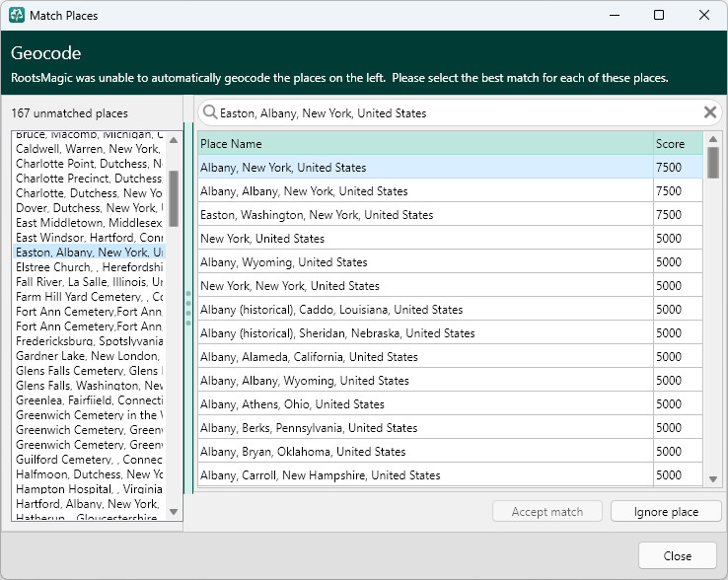Select result Albany, Albany, New York, United States
The width and height of the screenshot is (728, 580).
tap(425, 190)
